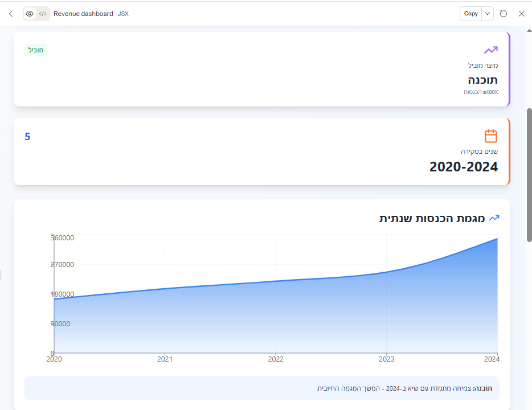532x410 pixels.
Task: Click the 360000 y-axis label
Action: [x=62, y=238]
